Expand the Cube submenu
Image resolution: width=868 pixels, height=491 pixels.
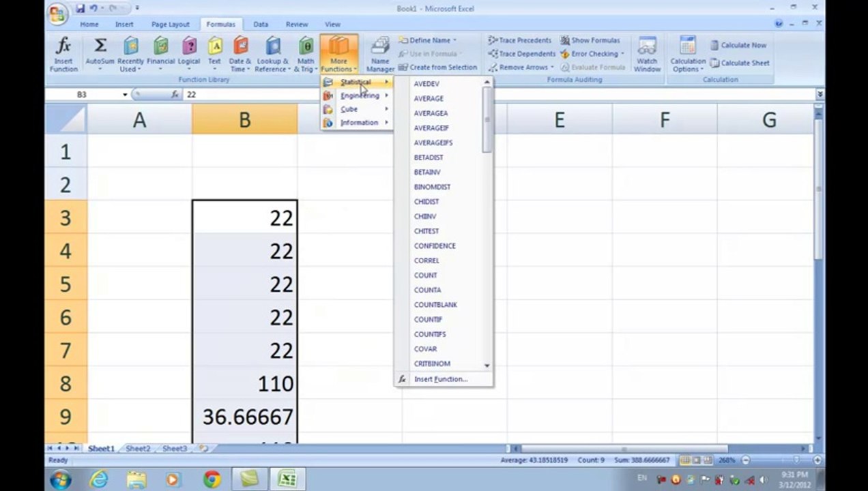[357, 109]
